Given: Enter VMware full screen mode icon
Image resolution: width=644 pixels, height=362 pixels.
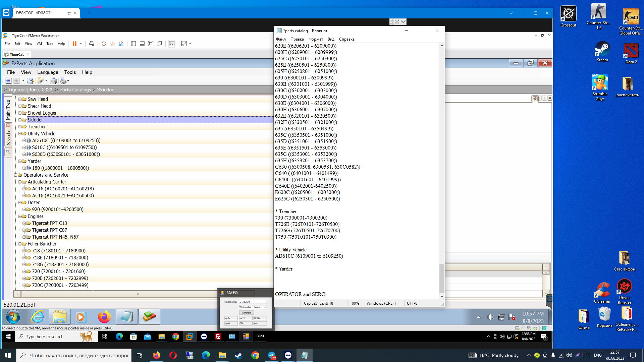Looking at the screenshot, I should pos(151,44).
